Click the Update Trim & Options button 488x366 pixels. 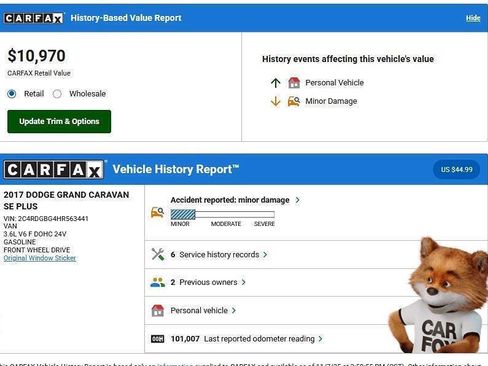tap(59, 121)
